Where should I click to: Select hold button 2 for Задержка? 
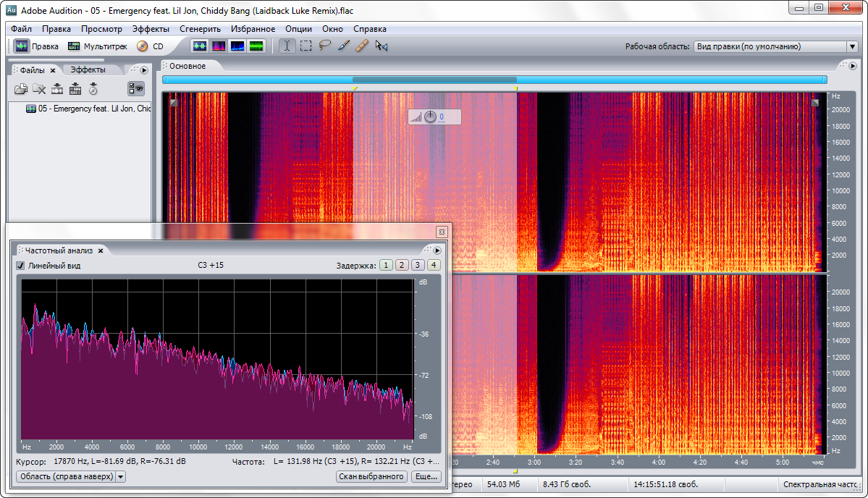tap(402, 265)
